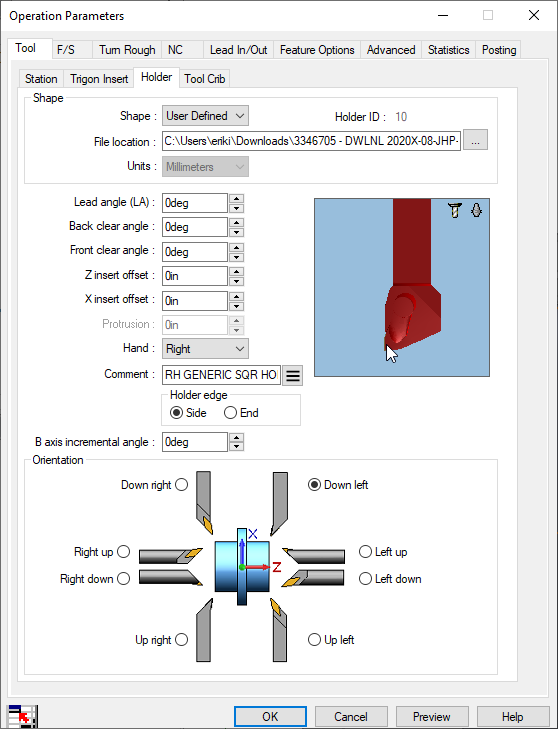This screenshot has width=558, height=729.
Task: Click the browse file location button
Action: 475,140
